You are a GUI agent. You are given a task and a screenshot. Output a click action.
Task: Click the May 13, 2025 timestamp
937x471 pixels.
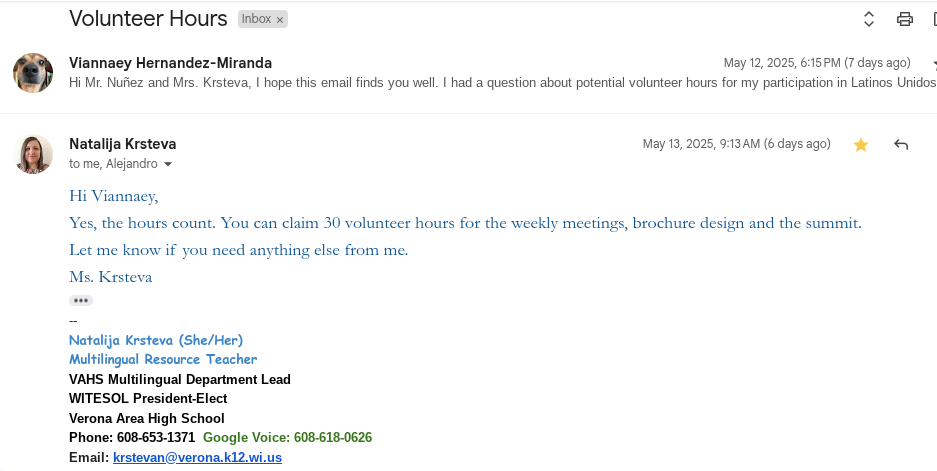[x=736, y=144]
